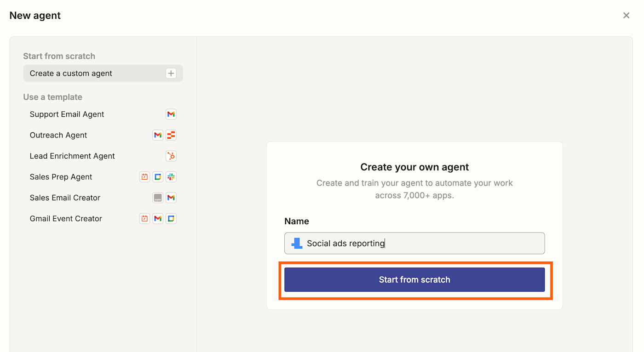The height and width of the screenshot is (352, 644).
Task: Click the gray app icon on Sales Email Creator row
Action: [x=158, y=198]
